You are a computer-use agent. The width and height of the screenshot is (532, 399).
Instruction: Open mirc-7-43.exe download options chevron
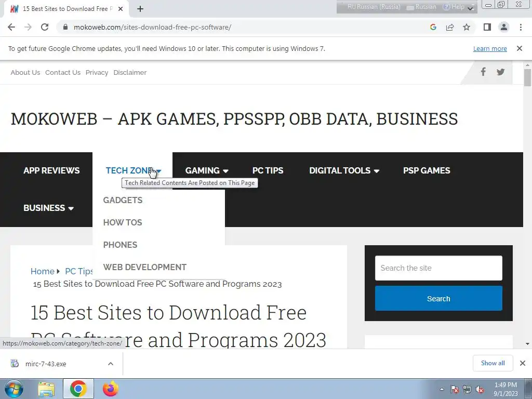111,363
